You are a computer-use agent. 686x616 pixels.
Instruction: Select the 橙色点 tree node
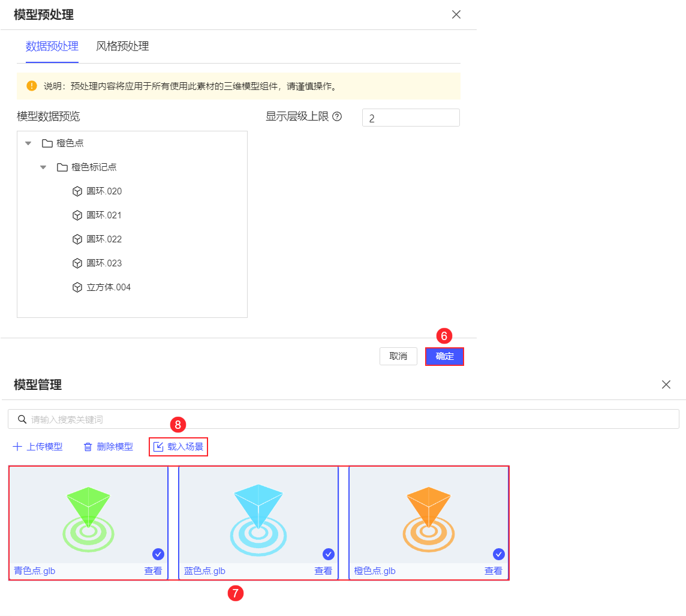(x=70, y=143)
